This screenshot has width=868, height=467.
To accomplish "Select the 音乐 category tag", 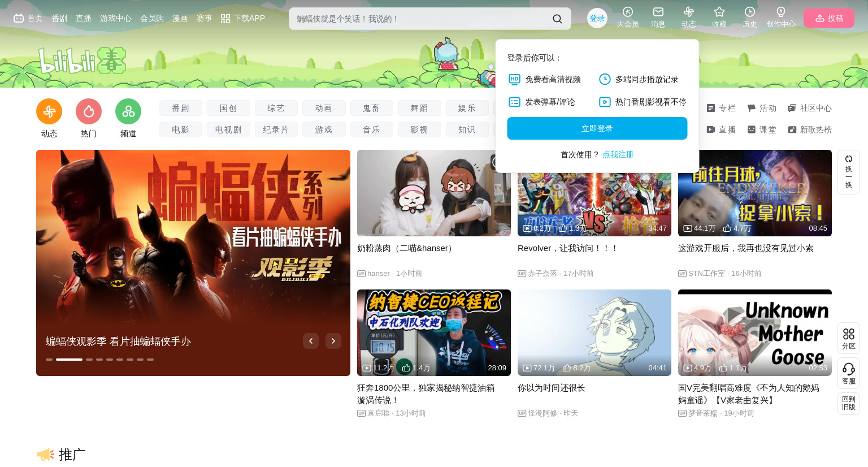I will [x=372, y=129].
